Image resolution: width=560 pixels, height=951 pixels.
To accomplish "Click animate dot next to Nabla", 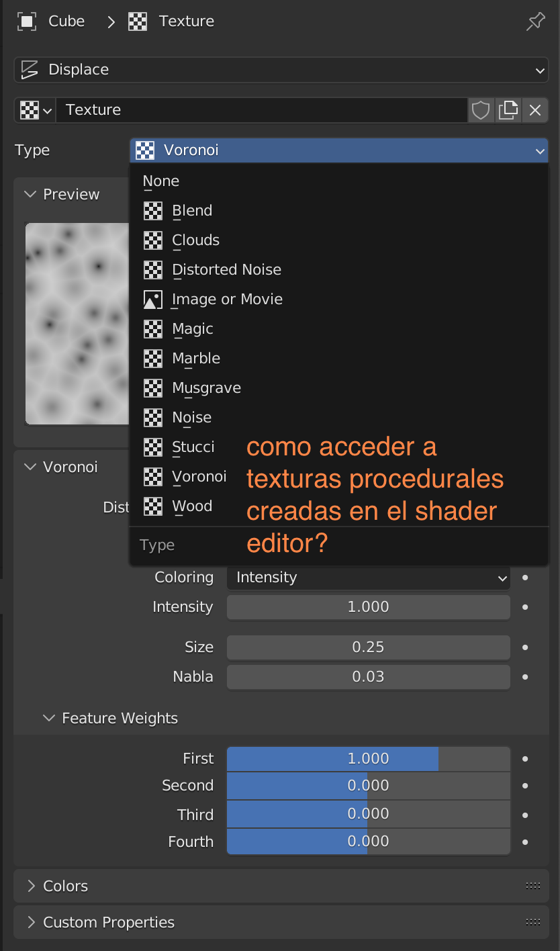I will click(525, 677).
